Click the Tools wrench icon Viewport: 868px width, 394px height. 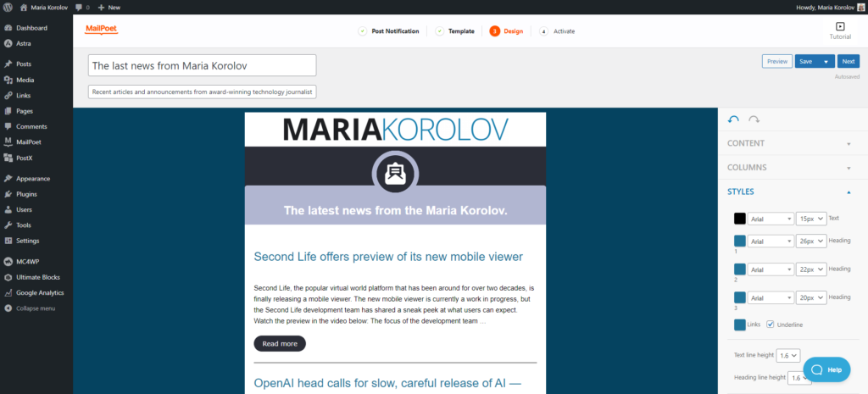tap(8, 225)
